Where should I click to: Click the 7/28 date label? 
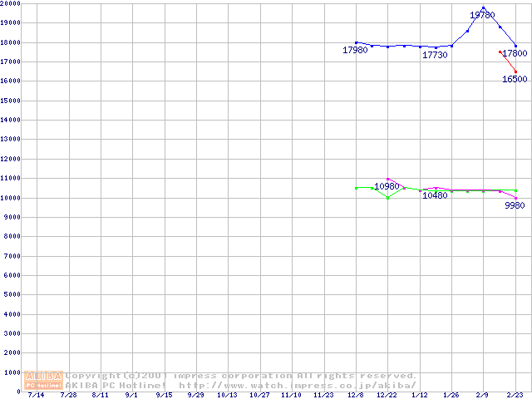(68, 395)
